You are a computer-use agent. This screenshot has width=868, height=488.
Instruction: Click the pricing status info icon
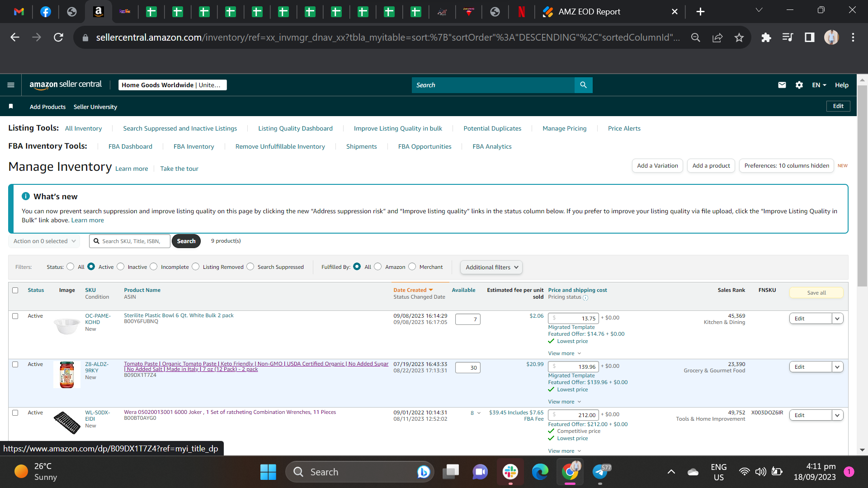[585, 298]
